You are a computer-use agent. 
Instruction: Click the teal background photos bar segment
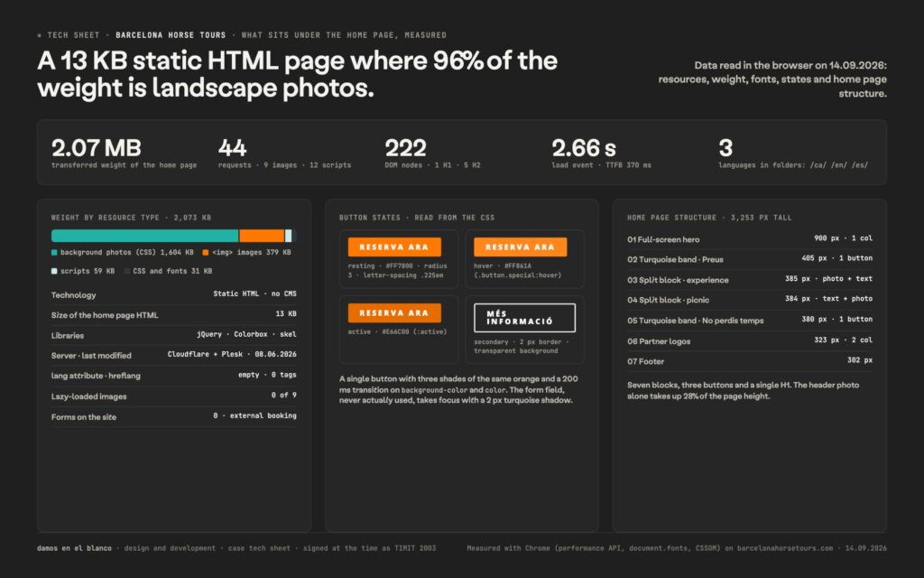[x=145, y=236]
